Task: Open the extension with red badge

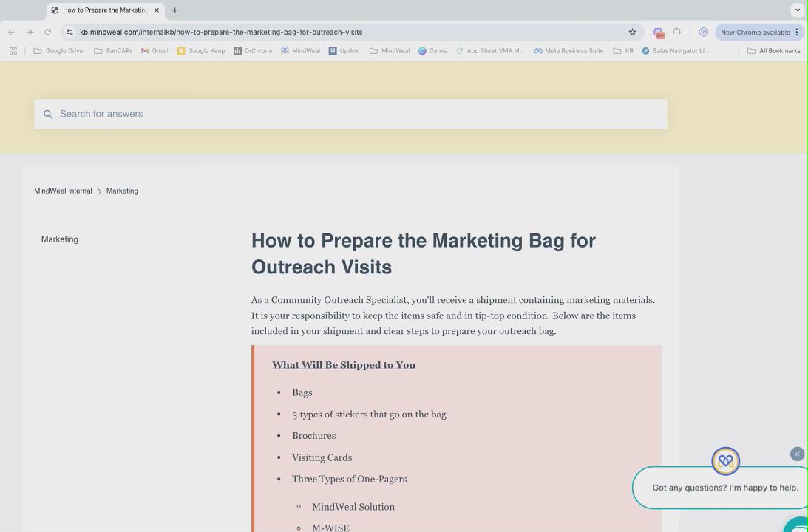Action: click(659, 33)
